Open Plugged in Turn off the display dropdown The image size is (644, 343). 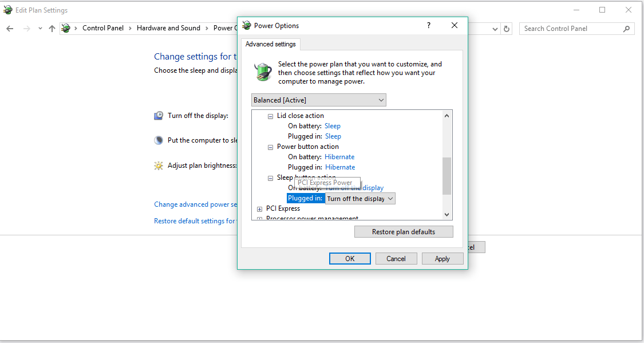click(x=360, y=198)
